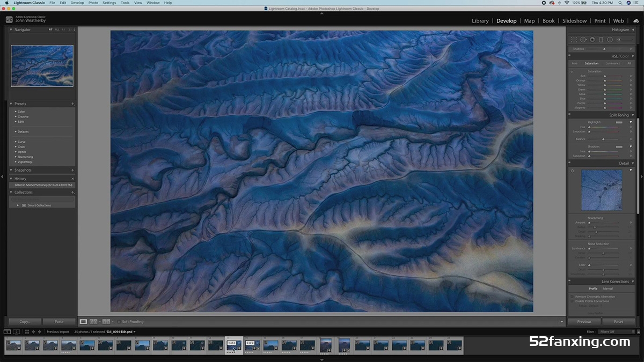Show second window display 2 icon
644x362 pixels.
(x=17, y=332)
